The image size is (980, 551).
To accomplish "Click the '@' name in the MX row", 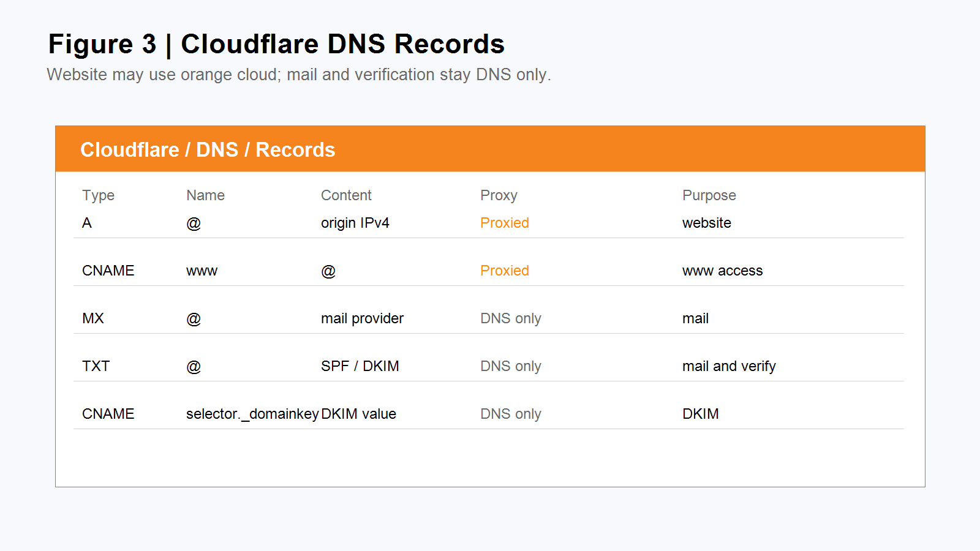I will [x=194, y=319].
